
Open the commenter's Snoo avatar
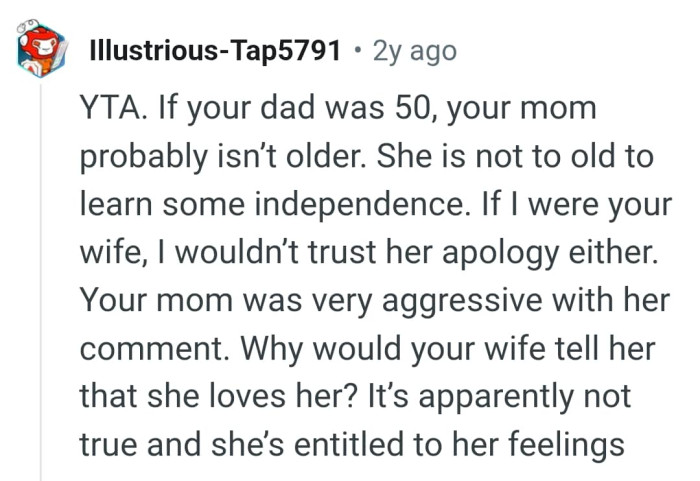click(40, 49)
